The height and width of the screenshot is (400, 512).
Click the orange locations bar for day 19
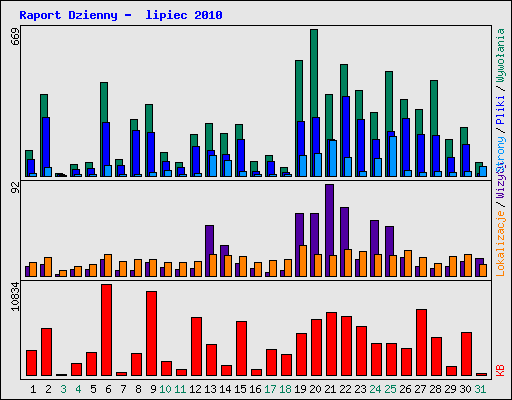(x=303, y=261)
